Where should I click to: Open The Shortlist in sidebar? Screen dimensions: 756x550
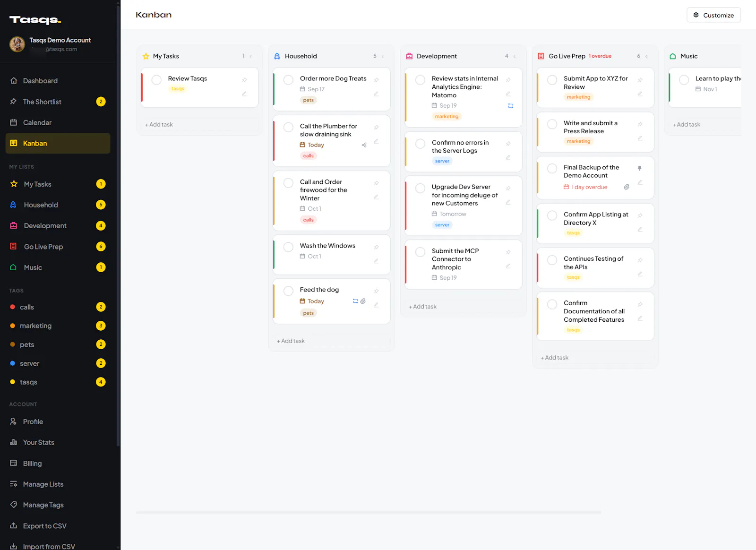point(58,102)
